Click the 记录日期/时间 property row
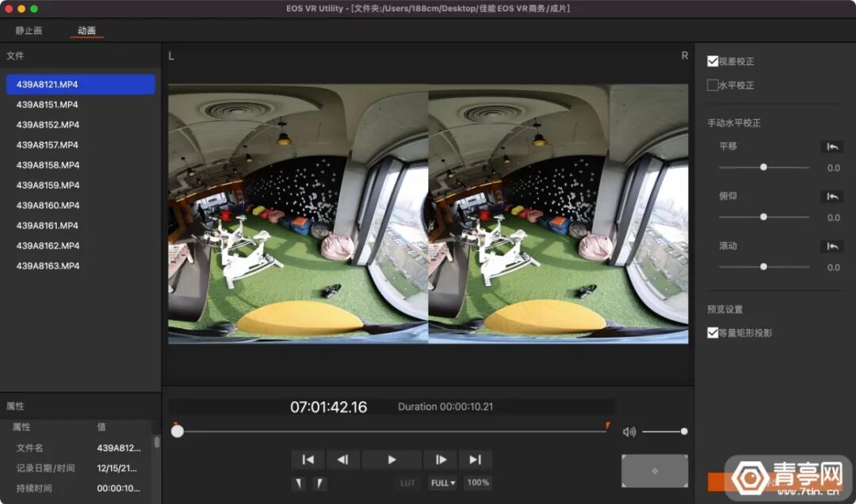 click(x=76, y=468)
